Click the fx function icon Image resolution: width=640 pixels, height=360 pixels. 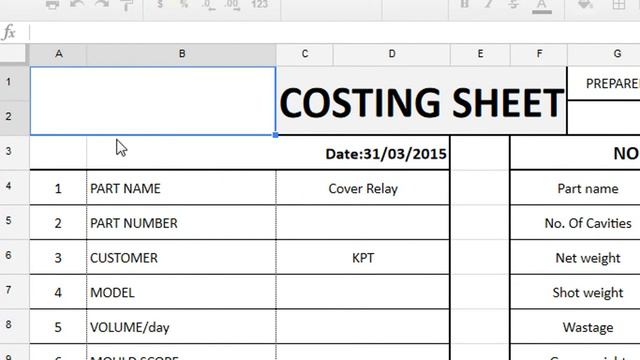coord(9,32)
